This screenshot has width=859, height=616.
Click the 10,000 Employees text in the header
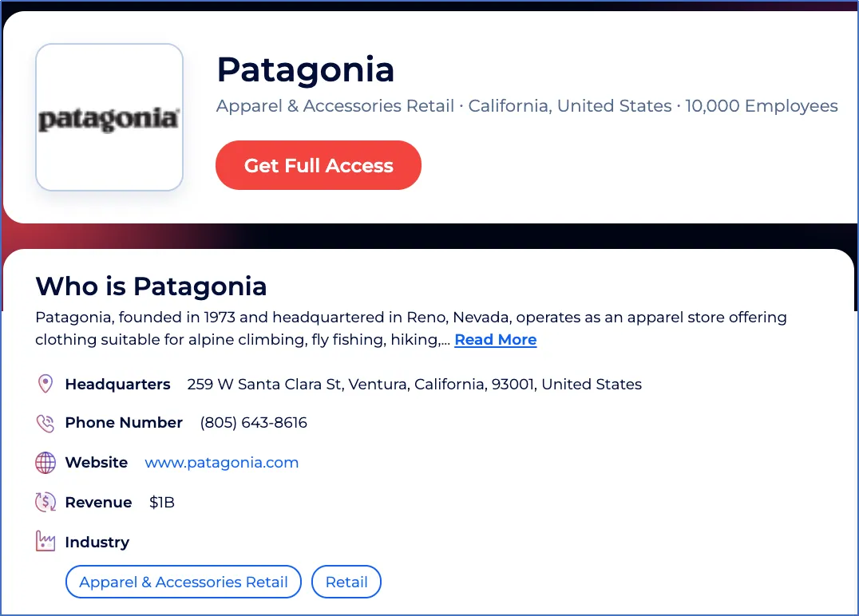(x=762, y=105)
